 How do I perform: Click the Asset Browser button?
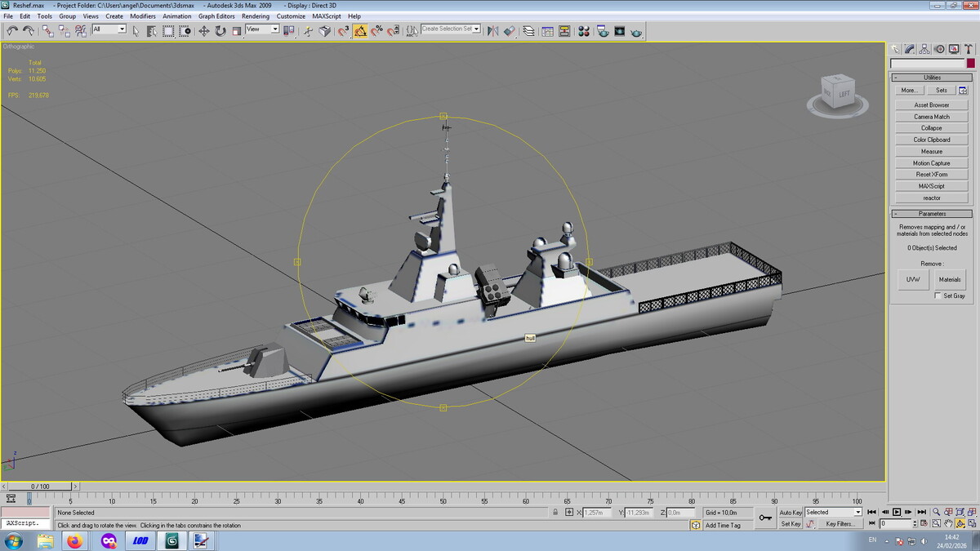(x=932, y=105)
